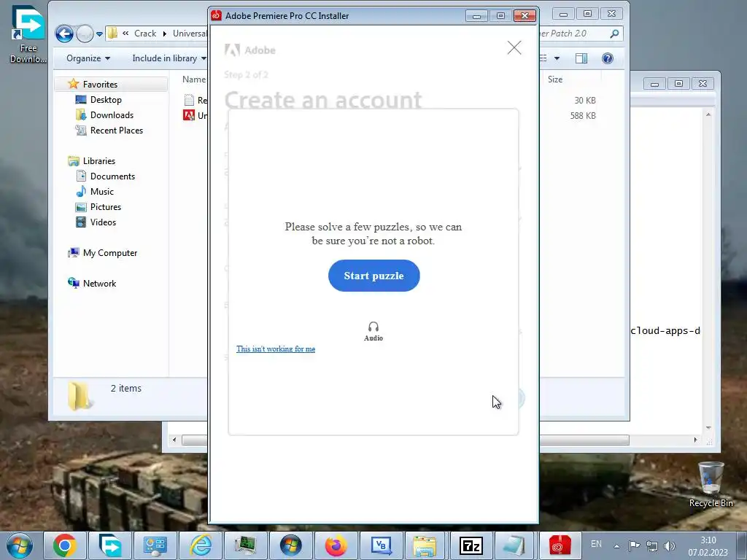Screen dimensions: 747x560
Task: Click Explorer's forward arrow button
Action: click(85, 34)
